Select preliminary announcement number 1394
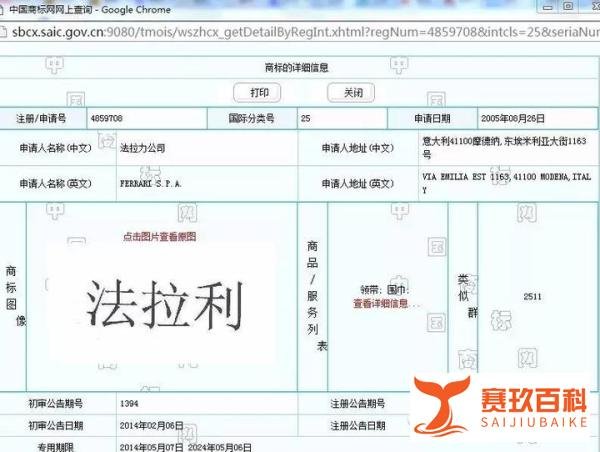Viewport: 600px width, 452px height. point(129,403)
